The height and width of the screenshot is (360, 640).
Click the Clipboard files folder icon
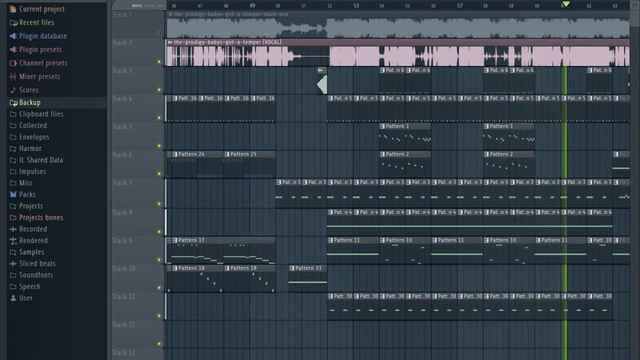tap(13, 114)
